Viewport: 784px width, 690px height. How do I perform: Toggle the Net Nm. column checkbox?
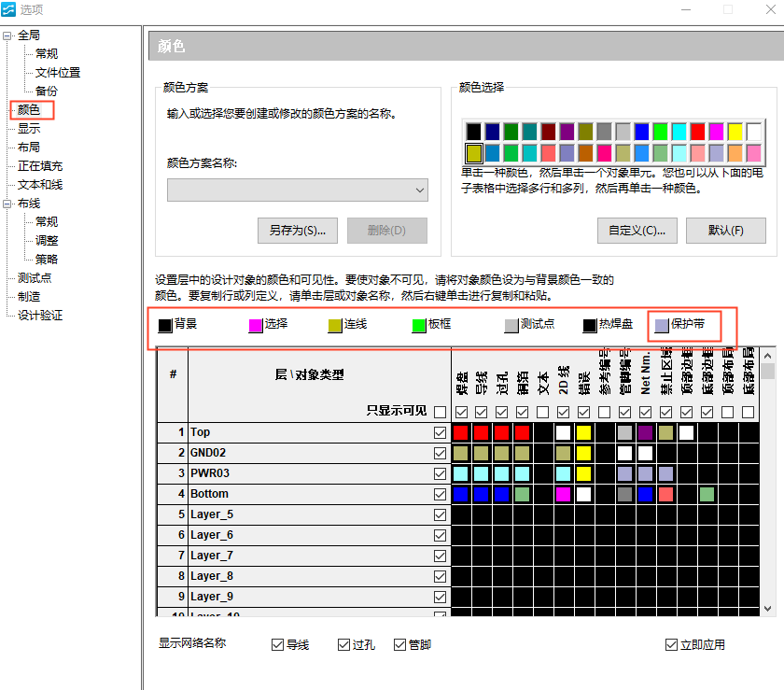[646, 412]
